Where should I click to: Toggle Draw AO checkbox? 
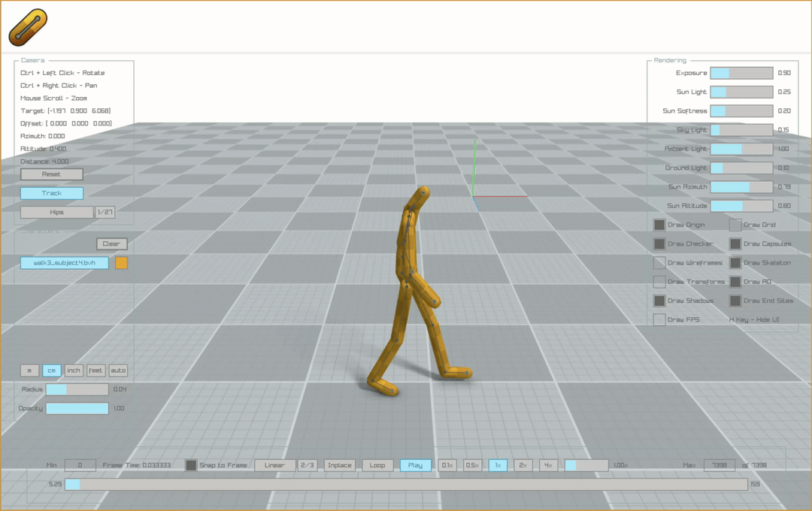pyautogui.click(x=735, y=282)
